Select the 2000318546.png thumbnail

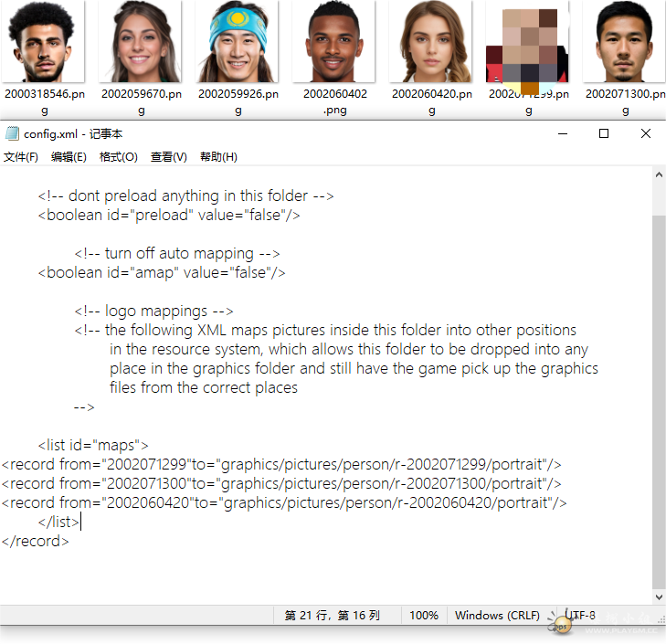point(42,42)
